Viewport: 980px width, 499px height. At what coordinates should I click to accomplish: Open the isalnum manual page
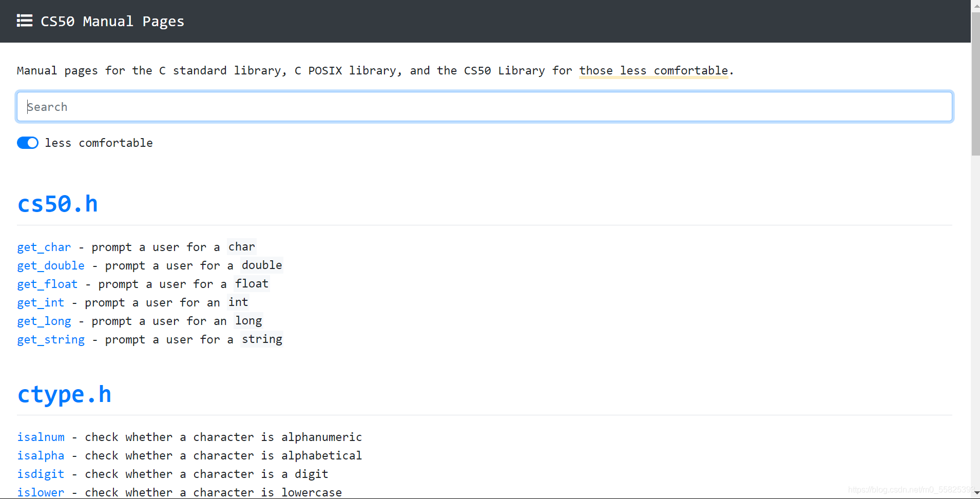coord(41,437)
